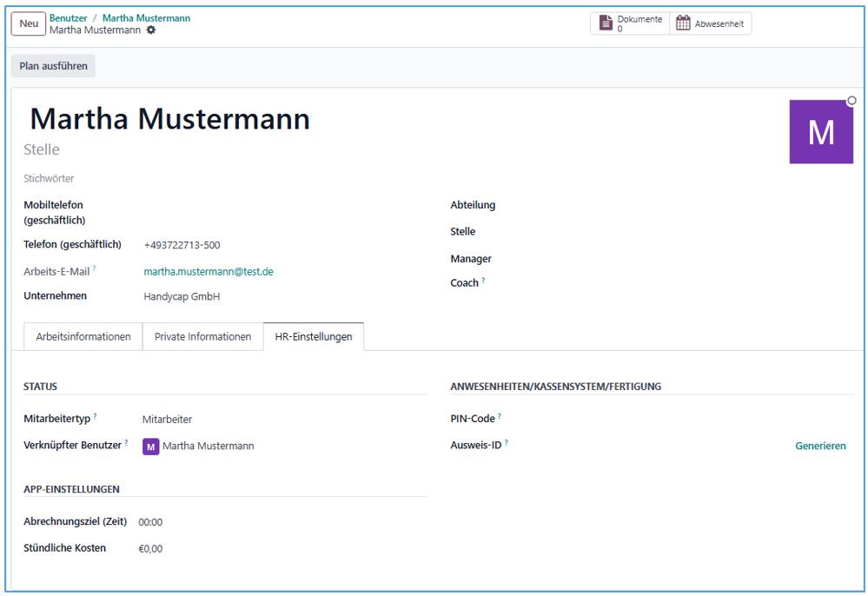Click the status circle above the avatar

point(851,101)
